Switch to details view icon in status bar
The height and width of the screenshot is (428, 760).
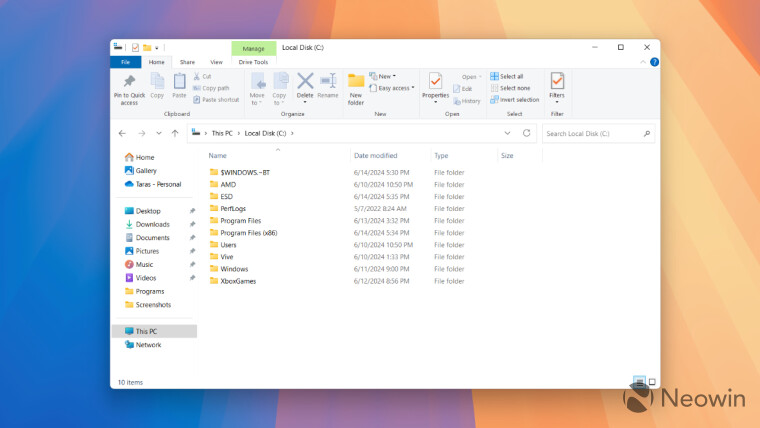[x=639, y=381]
